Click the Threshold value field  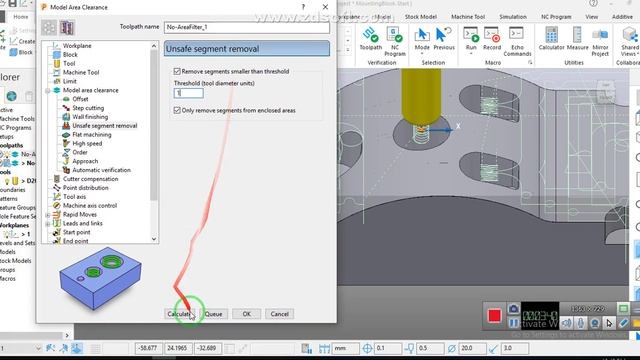point(189,93)
